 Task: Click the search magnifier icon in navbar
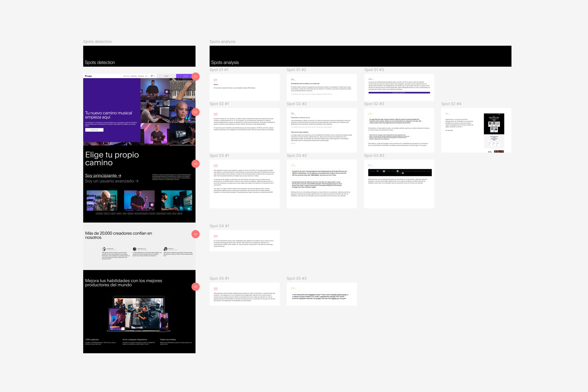tap(154, 76)
